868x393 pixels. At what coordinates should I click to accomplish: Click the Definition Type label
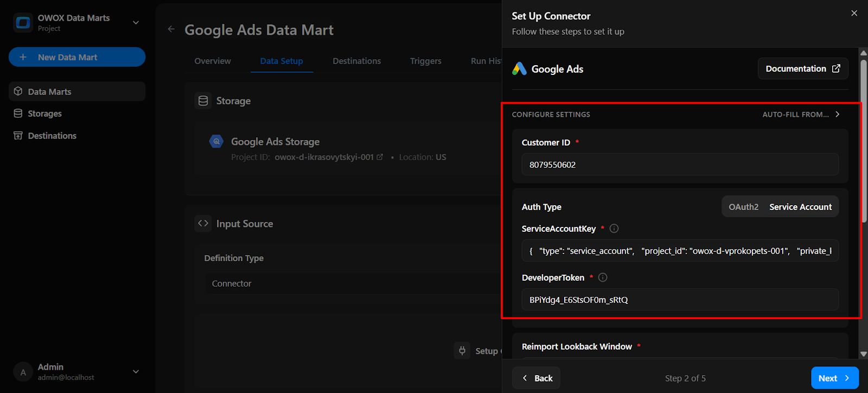click(x=234, y=258)
